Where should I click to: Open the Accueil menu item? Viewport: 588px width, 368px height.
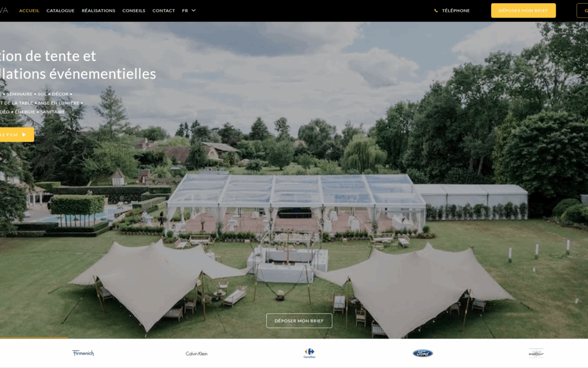[x=29, y=10]
